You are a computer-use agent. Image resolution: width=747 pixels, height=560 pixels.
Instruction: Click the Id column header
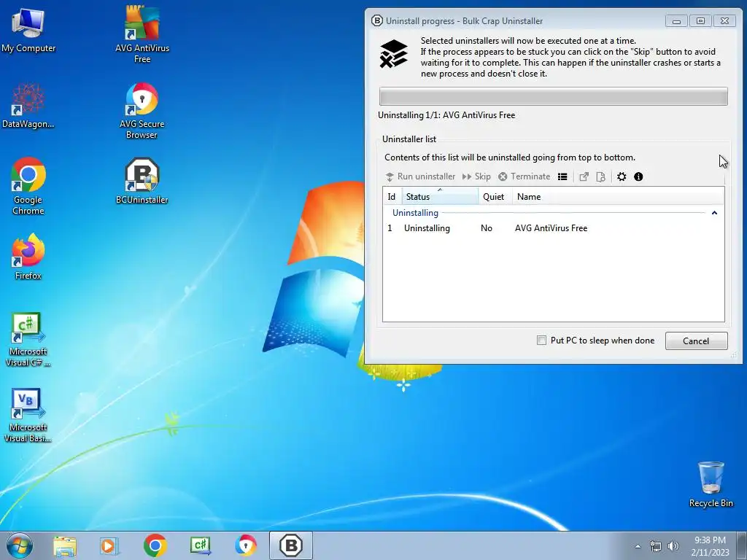tap(392, 197)
